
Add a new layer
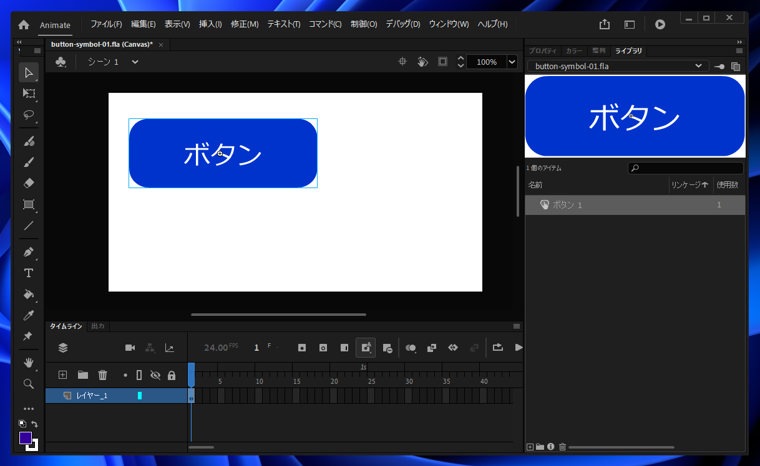63,375
